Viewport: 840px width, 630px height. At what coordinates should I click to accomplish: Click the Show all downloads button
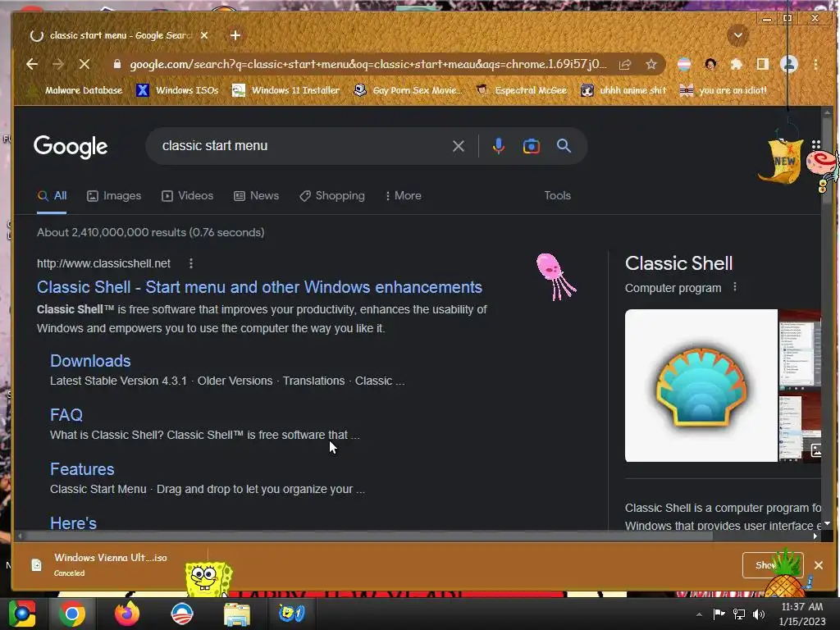tap(773, 565)
